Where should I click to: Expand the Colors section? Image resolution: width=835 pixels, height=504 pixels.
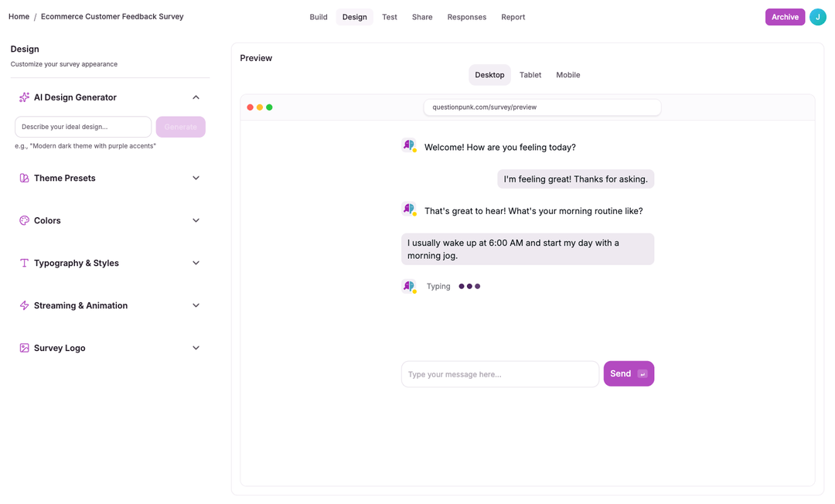[196, 220]
